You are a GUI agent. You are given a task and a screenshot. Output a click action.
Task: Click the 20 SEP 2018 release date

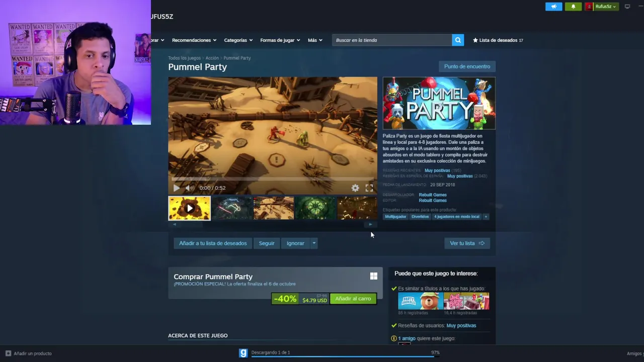tap(443, 185)
